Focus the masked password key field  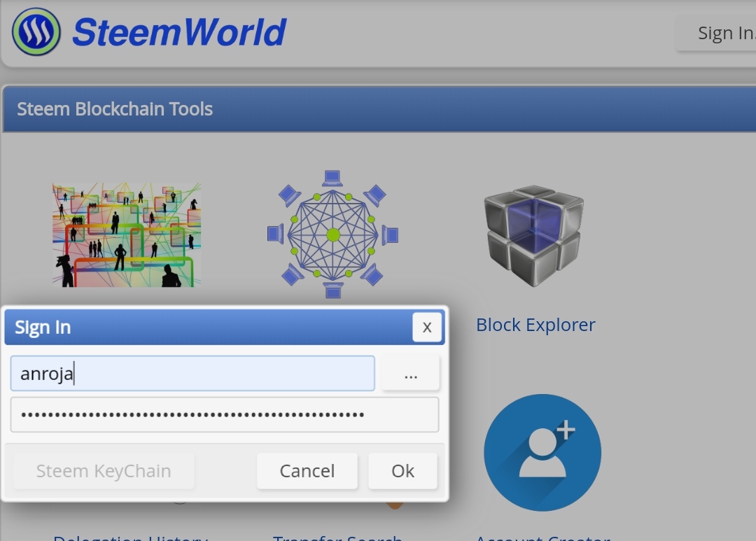[225, 414]
